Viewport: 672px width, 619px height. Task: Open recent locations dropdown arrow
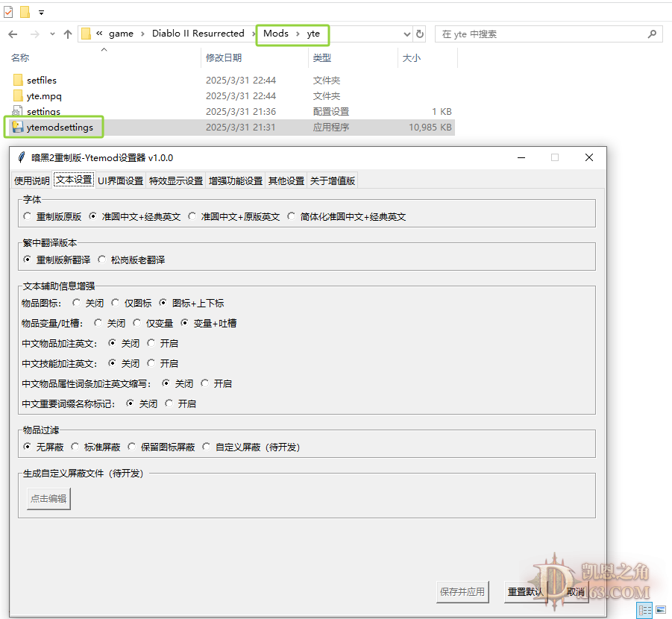52,34
